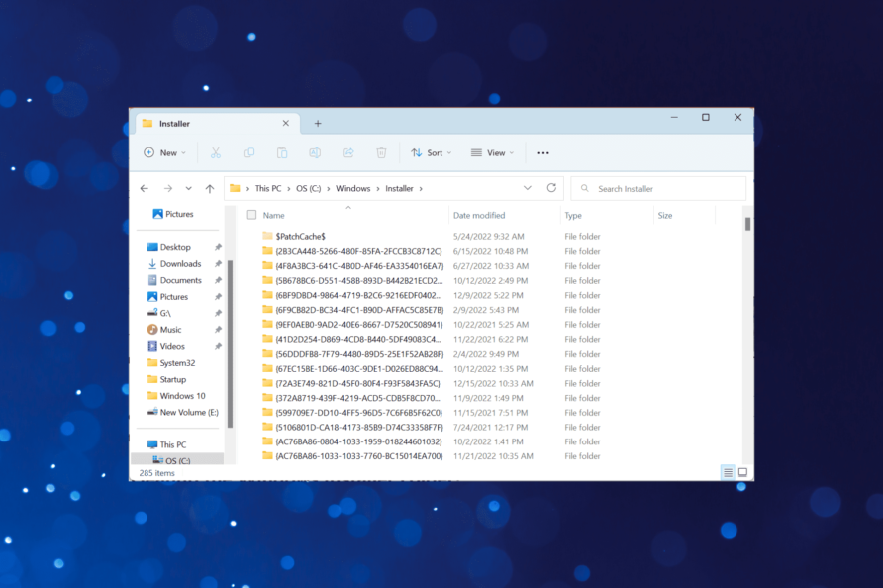883x588 pixels.
Task: Click the Copy icon on the toolbar
Action: coord(248,152)
